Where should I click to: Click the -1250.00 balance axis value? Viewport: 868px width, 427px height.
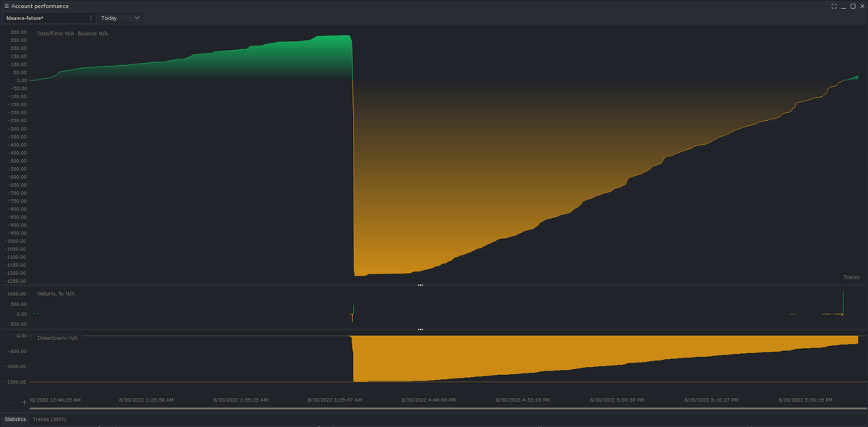16,281
